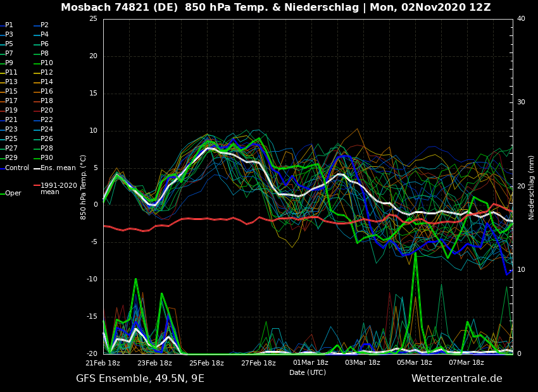
Task: Select the 25Feb 18z date tick
Action: click(206, 363)
